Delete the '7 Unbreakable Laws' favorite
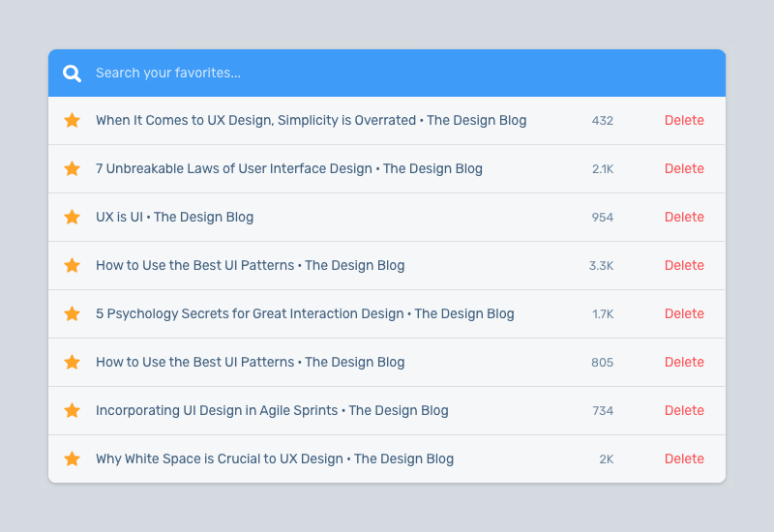 point(684,169)
